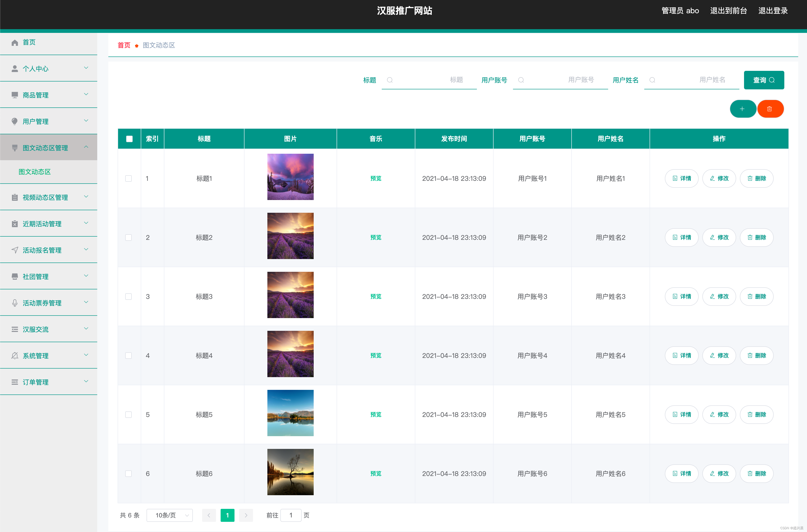Click the bulb icon next to 用户管理

pos(15,122)
